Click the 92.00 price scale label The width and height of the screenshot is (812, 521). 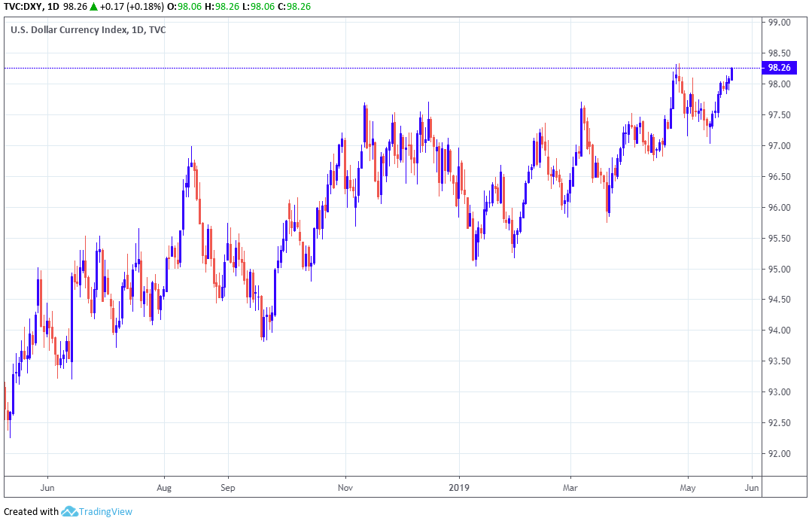click(x=778, y=454)
